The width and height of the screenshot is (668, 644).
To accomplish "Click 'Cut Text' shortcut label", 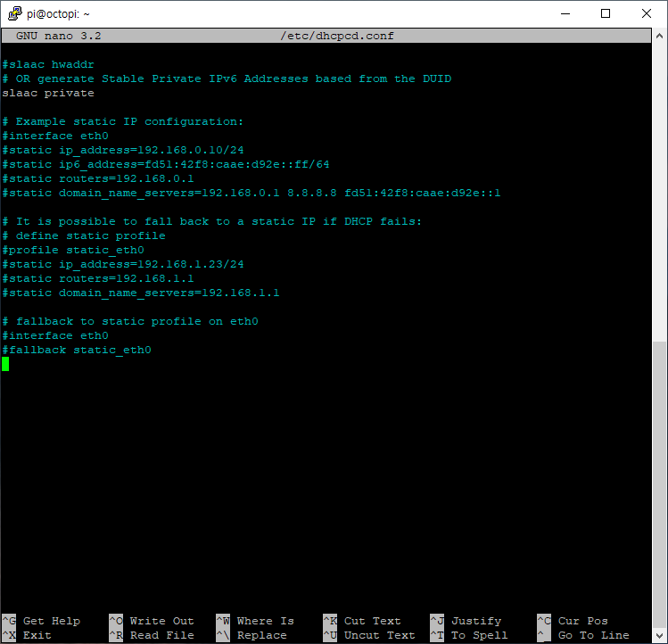I will 372,621.
